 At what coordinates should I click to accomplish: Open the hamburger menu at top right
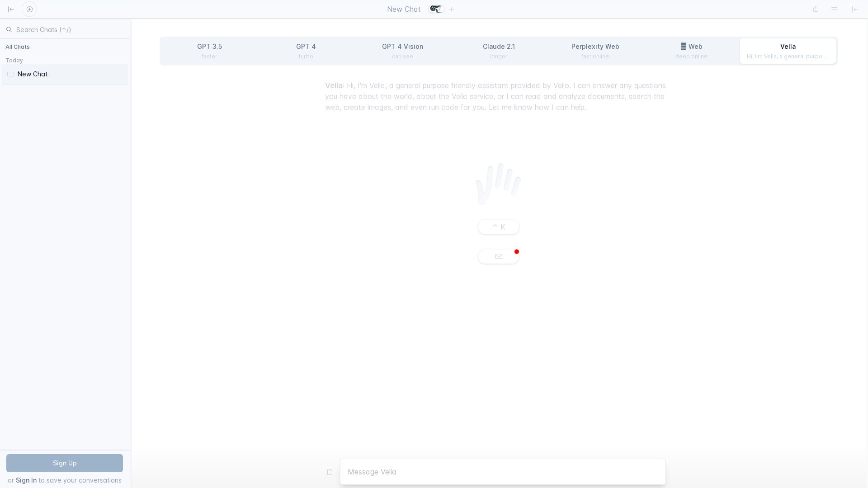pyautogui.click(x=835, y=9)
